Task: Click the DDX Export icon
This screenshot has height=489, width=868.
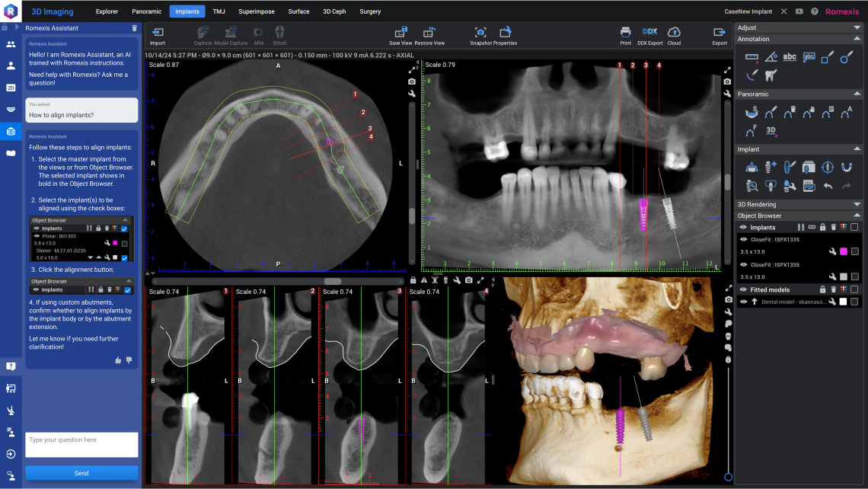Action: 649,32
